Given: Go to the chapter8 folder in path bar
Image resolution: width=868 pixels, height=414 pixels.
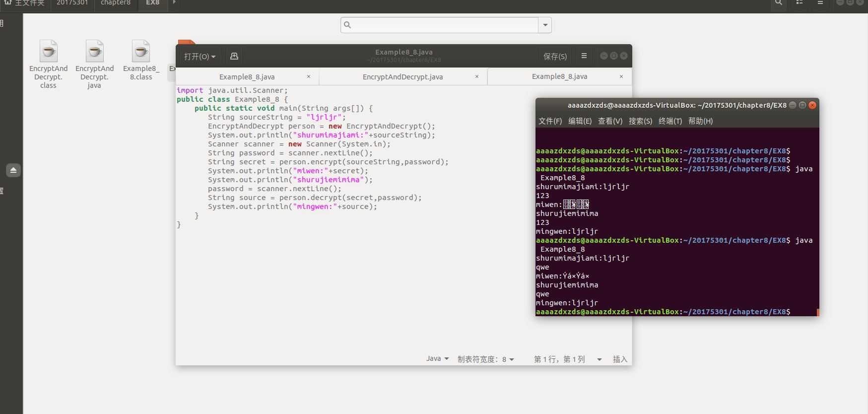Looking at the screenshot, I should pos(116,3).
